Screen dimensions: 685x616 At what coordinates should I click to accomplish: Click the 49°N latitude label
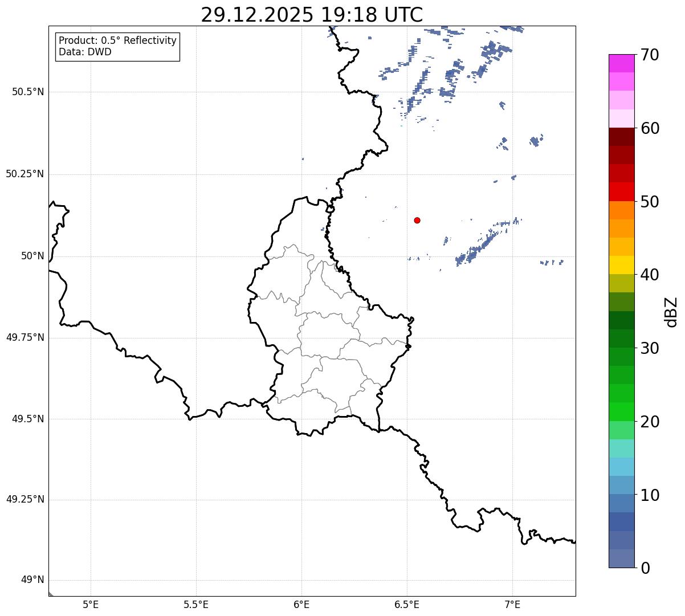pos(32,580)
